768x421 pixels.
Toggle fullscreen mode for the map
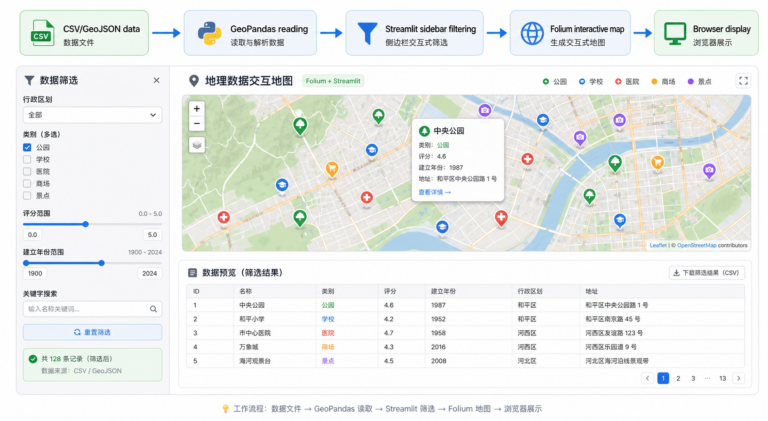tap(743, 81)
